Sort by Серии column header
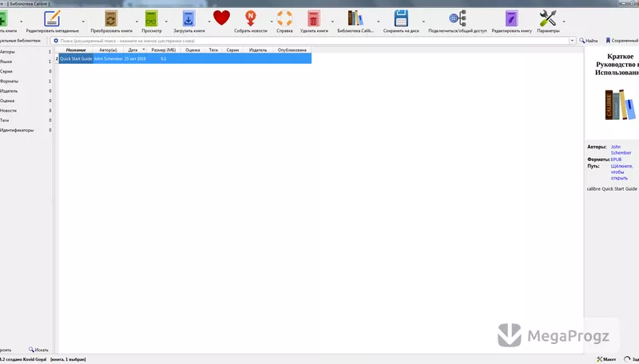639x364 pixels. (232, 50)
